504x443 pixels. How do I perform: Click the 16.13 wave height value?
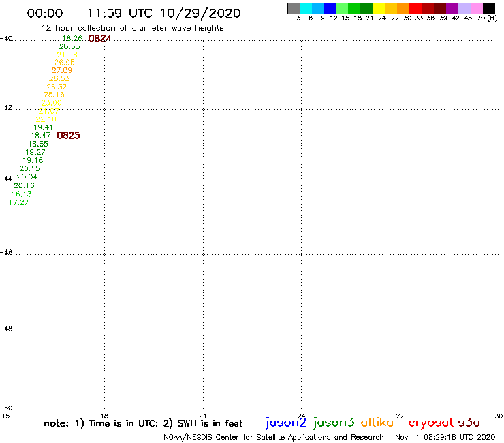tap(22, 194)
